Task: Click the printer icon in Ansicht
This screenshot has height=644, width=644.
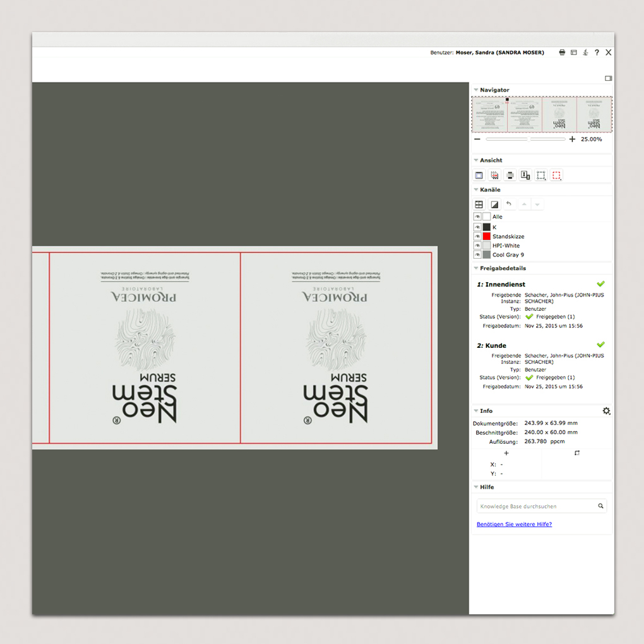Action: coord(510,176)
